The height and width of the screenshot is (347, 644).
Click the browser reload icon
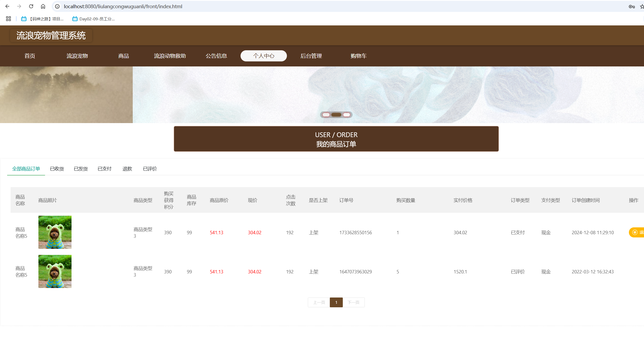click(x=31, y=6)
